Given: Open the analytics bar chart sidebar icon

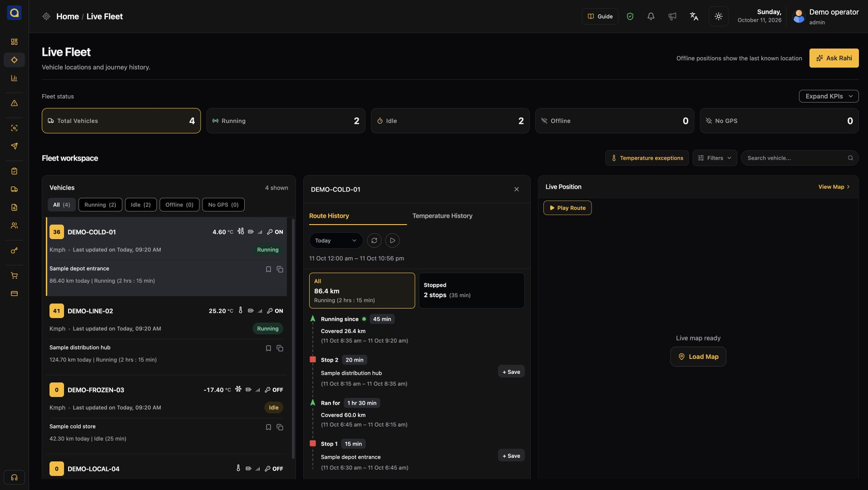Looking at the screenshot, I should tap(14, 78).
